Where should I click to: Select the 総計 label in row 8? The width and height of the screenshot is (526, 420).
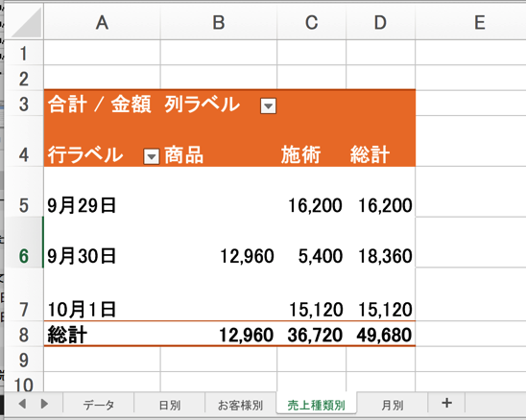click(x=102, y=335)
